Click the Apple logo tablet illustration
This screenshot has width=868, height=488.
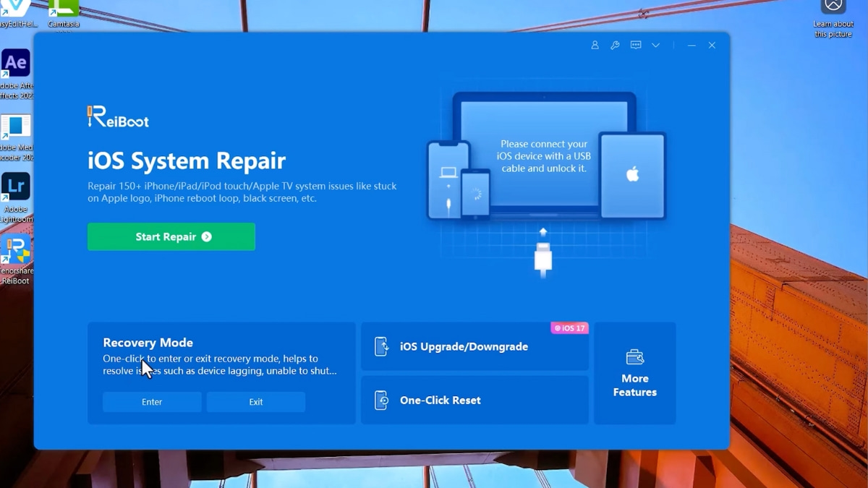(x=633, y=175)
